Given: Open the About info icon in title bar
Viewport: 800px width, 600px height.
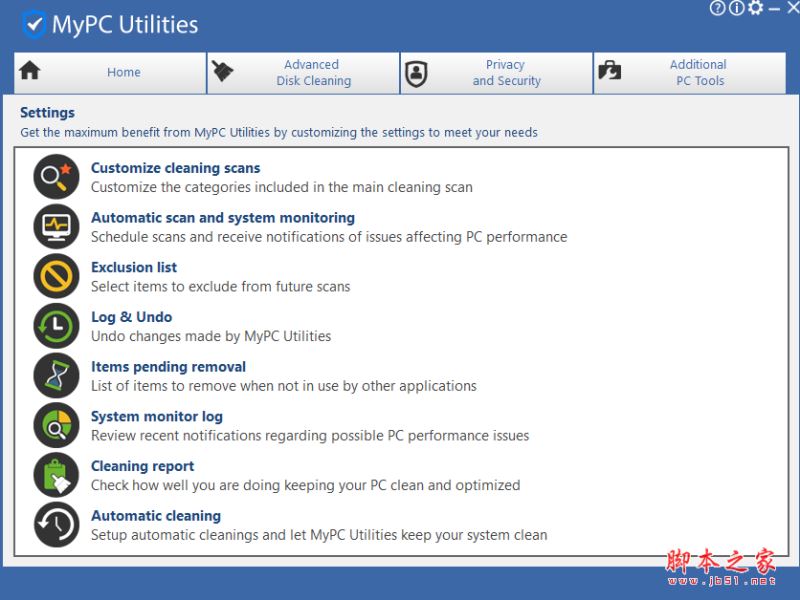Looking at the screenshot, I should (737, 8).
